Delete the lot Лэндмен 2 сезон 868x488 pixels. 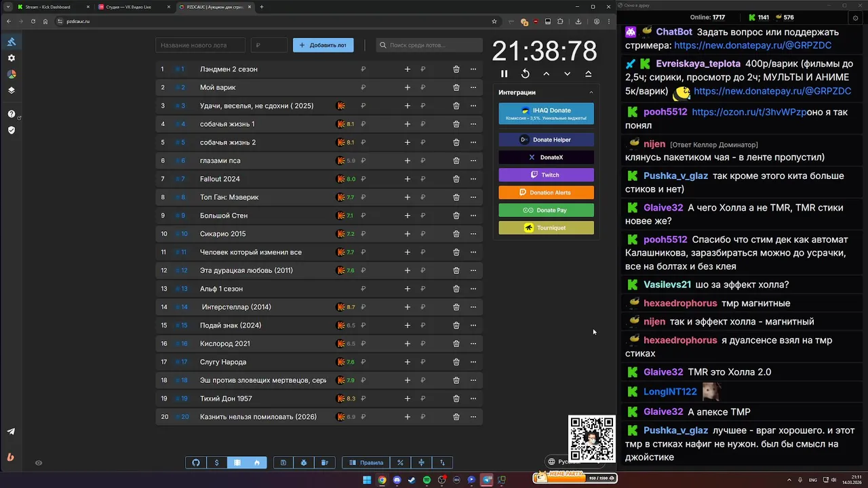(456, 69)
